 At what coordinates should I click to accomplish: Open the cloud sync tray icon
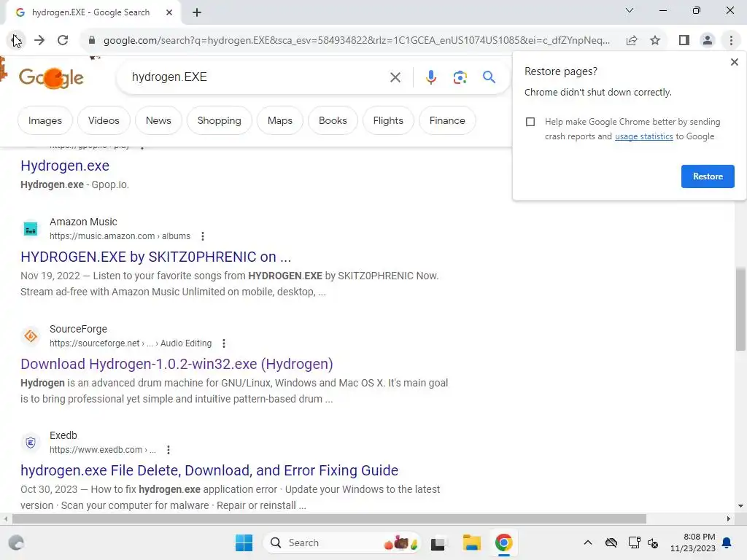611,542
